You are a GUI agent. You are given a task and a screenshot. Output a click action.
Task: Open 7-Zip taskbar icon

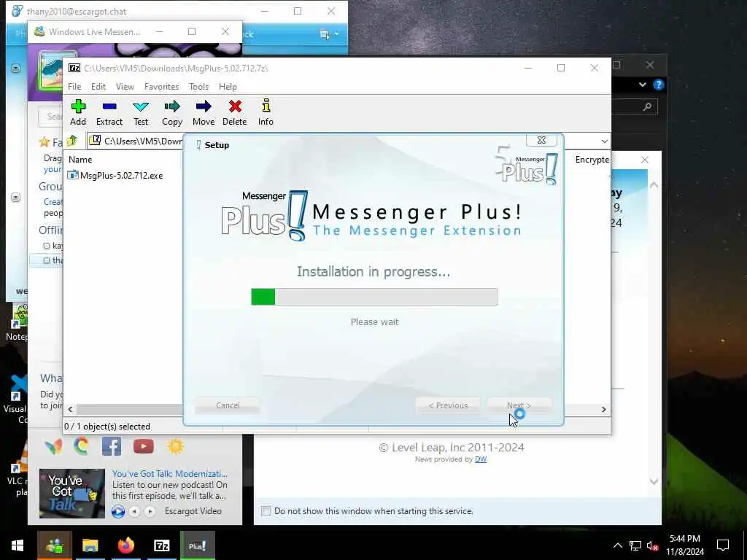(161, 545)
